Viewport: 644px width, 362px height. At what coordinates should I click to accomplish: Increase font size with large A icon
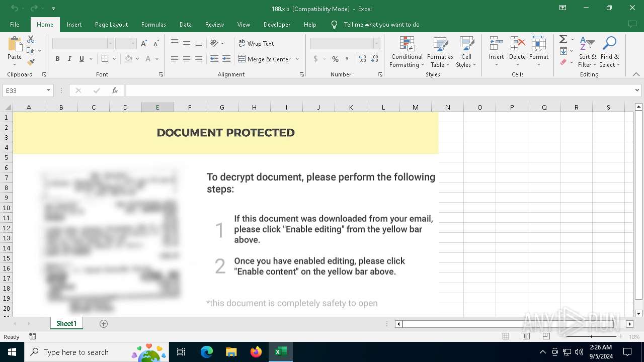click(144, 44)
